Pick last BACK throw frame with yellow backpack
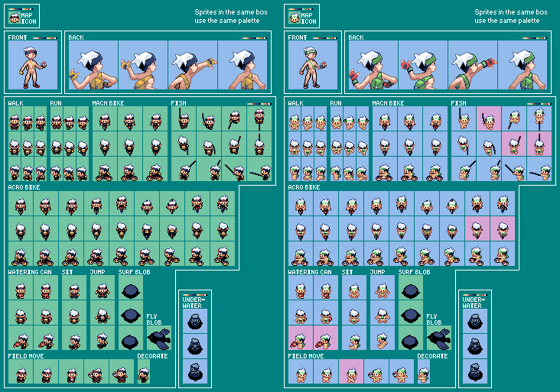 click(x=243, y=64)
